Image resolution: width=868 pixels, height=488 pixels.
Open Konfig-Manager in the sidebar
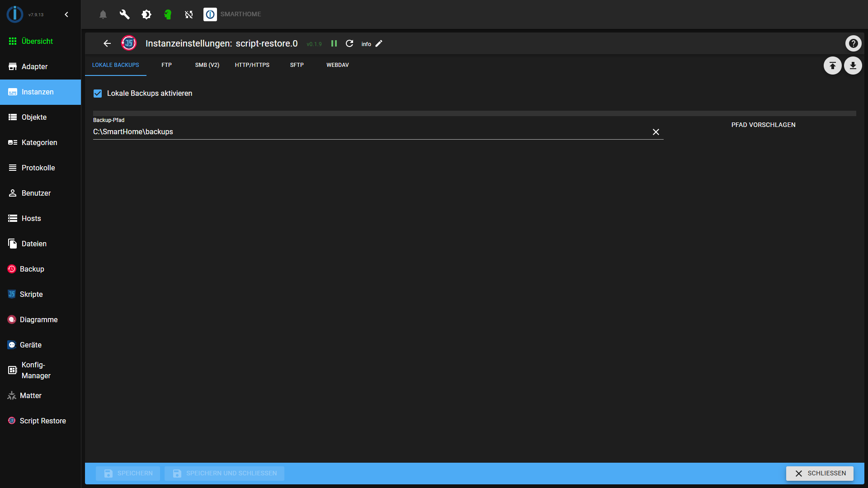click(x=40, y=370)
